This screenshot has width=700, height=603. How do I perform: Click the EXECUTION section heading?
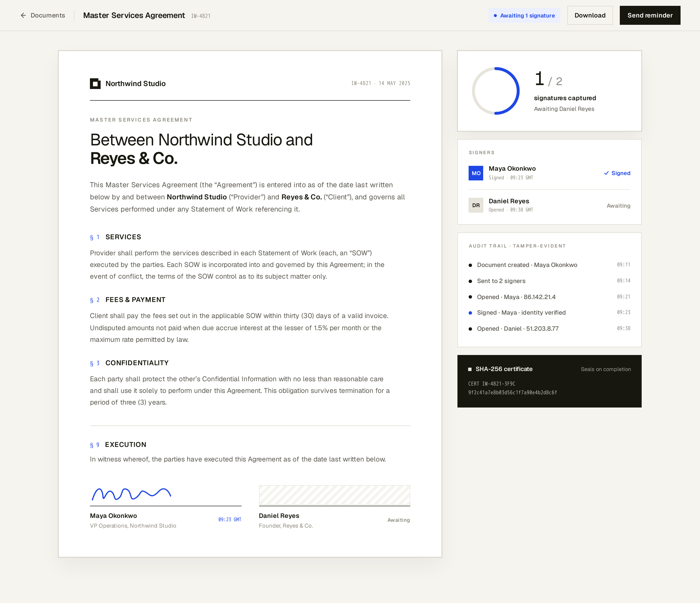click(126, 445)
